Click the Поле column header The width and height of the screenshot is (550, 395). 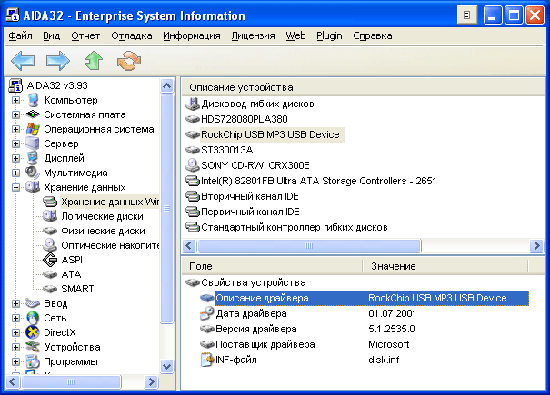point(272,266)
